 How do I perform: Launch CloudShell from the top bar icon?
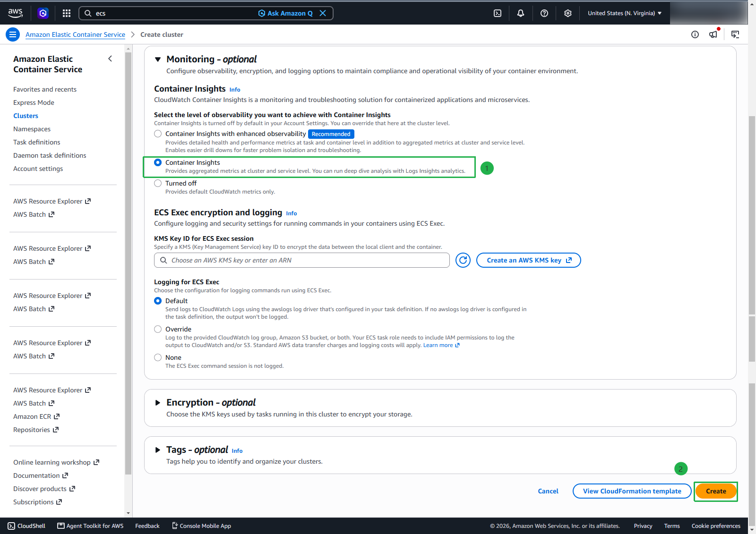(498, 13)
